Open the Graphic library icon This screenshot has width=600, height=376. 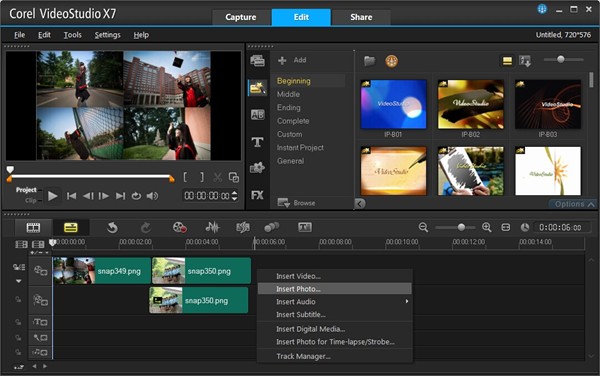(257, 168)
